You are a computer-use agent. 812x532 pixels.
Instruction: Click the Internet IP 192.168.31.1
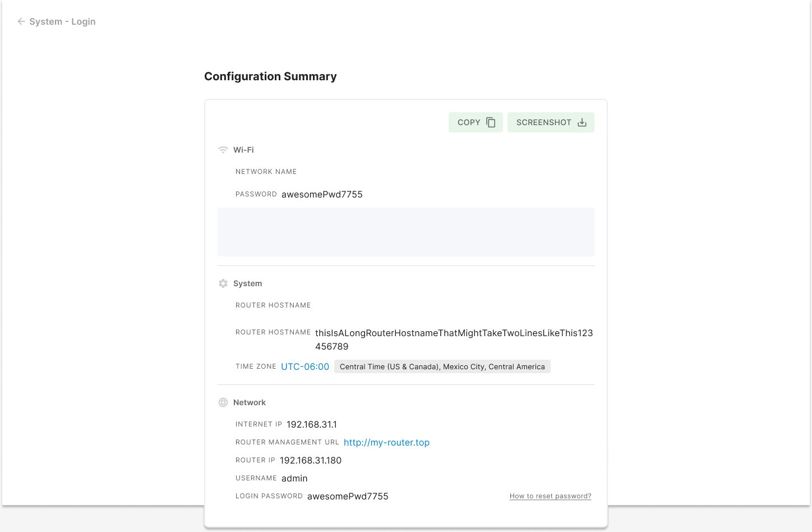[312, 424]
